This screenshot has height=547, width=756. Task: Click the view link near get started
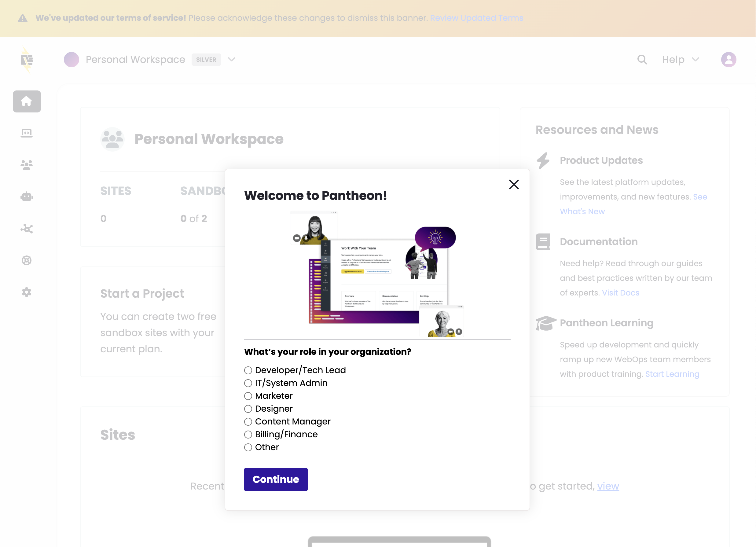tap(608, 486)
